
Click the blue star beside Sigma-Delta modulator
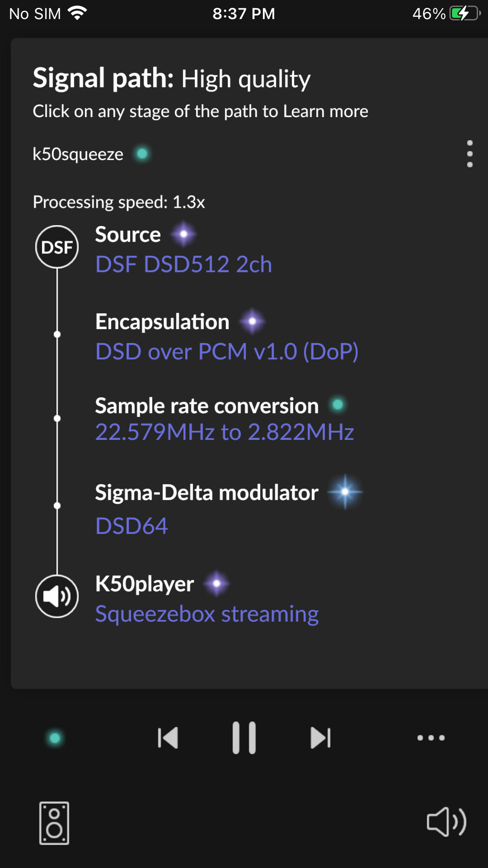345,492
